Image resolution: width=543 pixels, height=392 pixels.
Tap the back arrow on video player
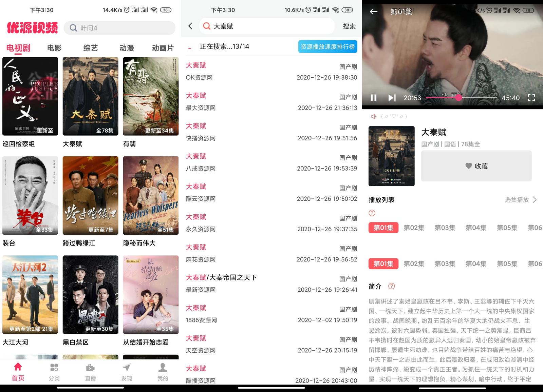click(374, 12)
